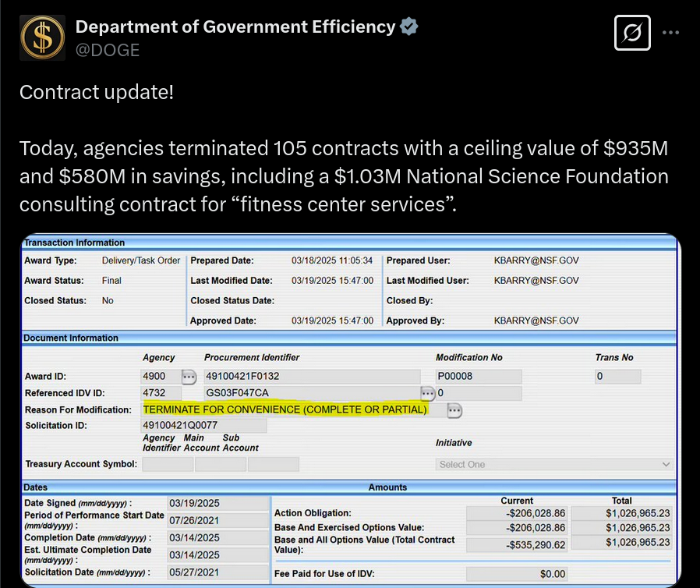Open Department of Government Efficiency profile name
The image size is (700, 588).
[x=235, y=27]
